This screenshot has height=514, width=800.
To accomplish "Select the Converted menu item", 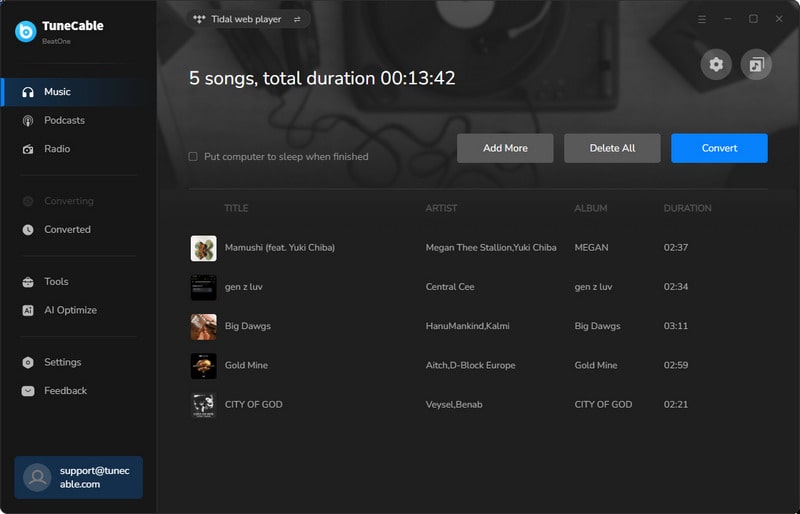I will click(x=67, y=230).
